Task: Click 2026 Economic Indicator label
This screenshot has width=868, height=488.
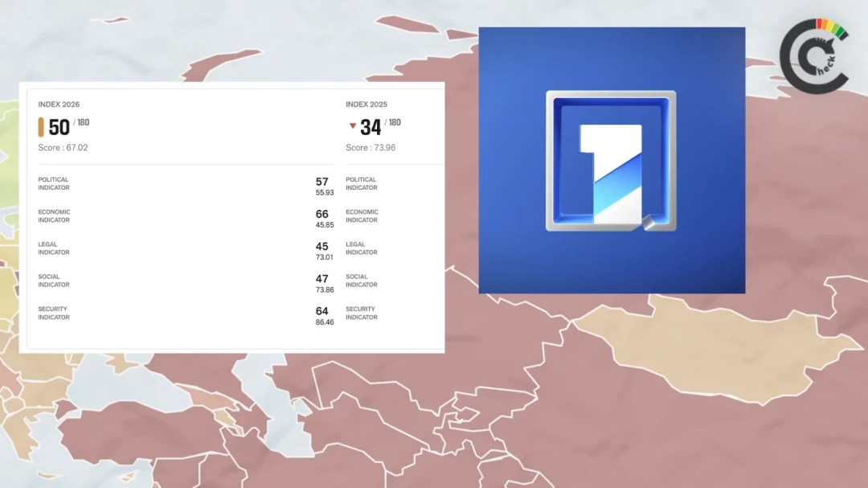Action: pyautogui.click(x=55, y=216)
